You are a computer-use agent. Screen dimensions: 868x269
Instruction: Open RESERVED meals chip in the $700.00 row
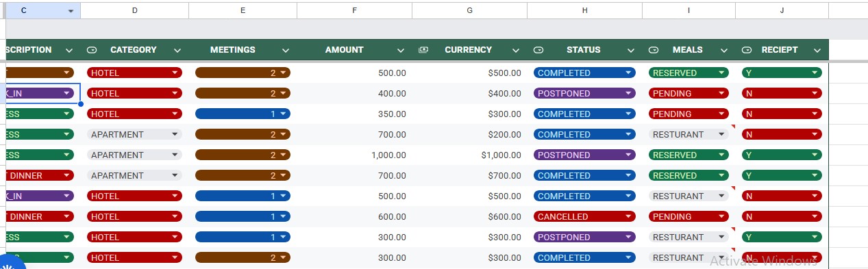point(689,175)
